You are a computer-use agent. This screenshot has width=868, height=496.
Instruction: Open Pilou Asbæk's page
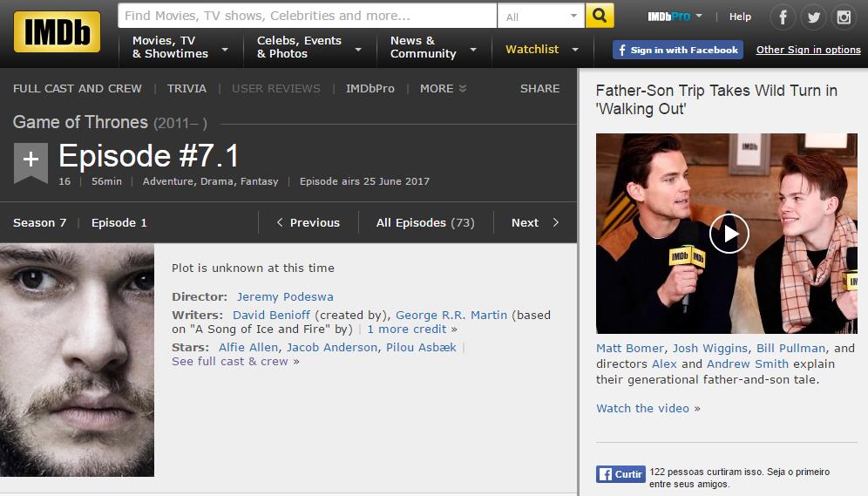pos(421,347)
